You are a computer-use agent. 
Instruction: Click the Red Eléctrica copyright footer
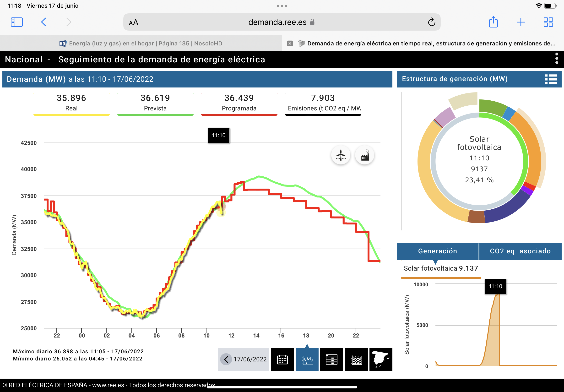(109, 385)
